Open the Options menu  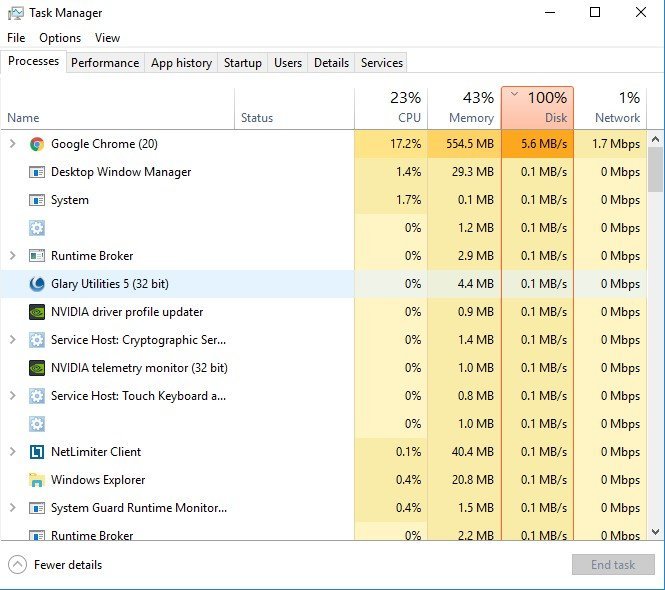click(x=60, y=38)
